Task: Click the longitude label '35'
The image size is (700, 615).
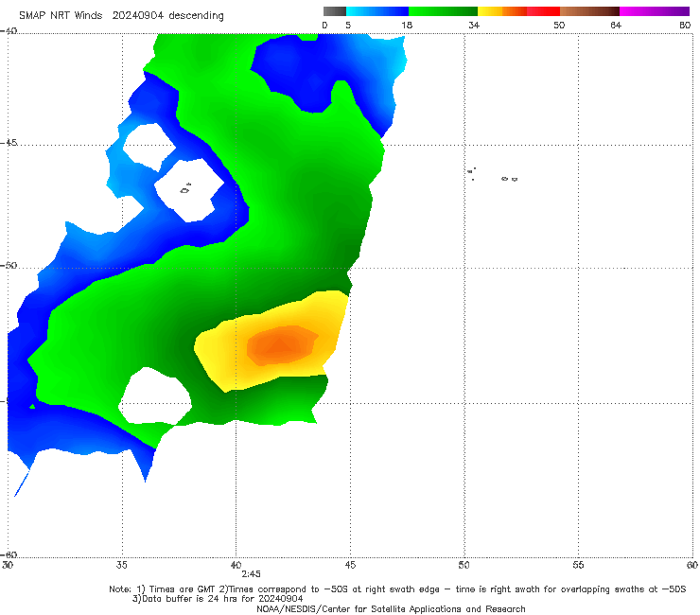Action: coord(122,566)
